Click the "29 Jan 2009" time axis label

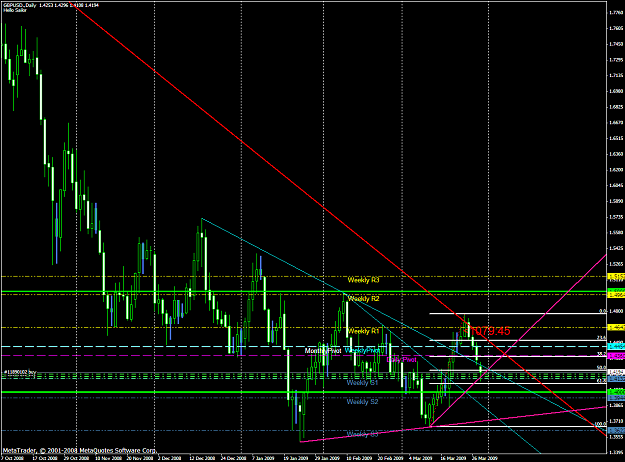click(328, 458)
